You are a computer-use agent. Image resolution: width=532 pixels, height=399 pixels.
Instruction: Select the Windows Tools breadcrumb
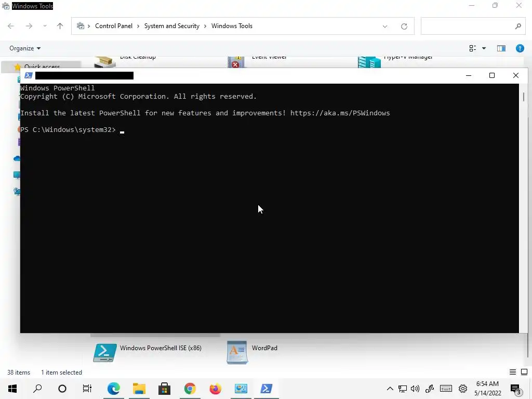point(232,26)
